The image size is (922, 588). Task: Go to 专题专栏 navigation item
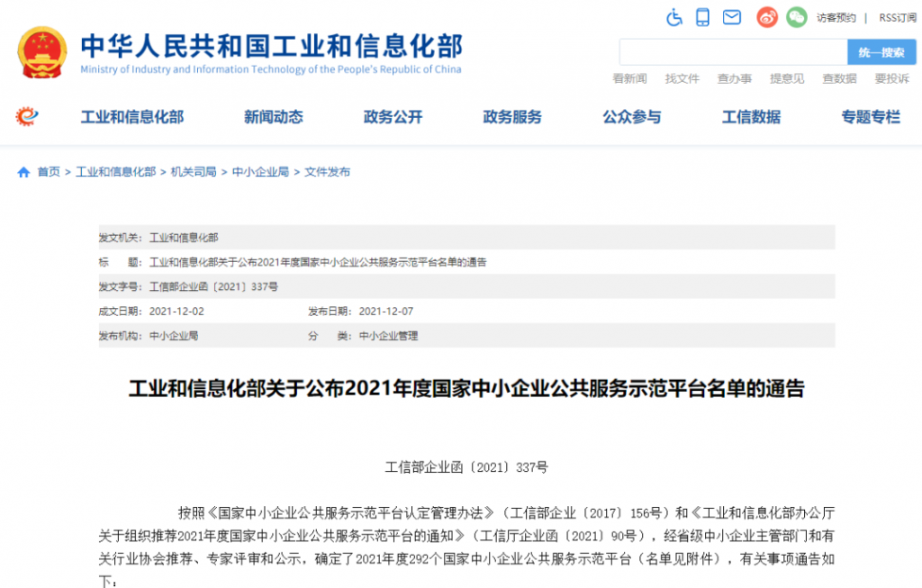point(870,117)
